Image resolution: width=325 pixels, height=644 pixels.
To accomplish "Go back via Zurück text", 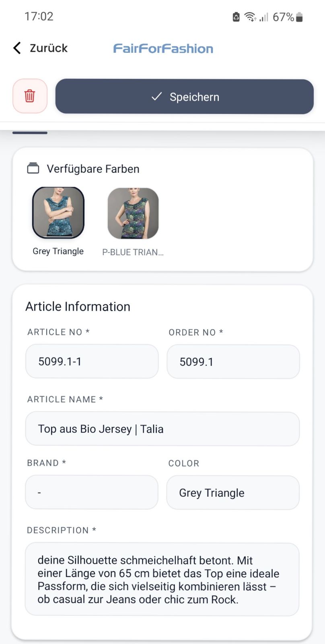I will (49, 48).
